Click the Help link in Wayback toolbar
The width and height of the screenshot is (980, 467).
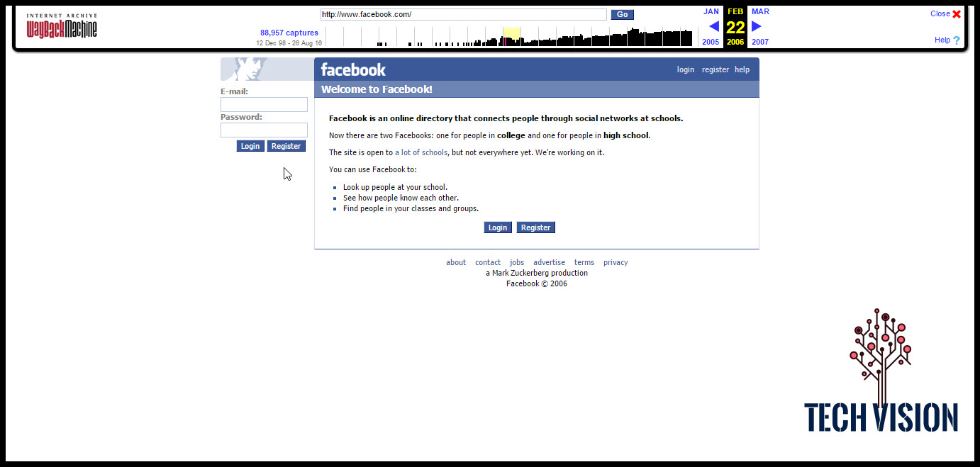point(942,40)
